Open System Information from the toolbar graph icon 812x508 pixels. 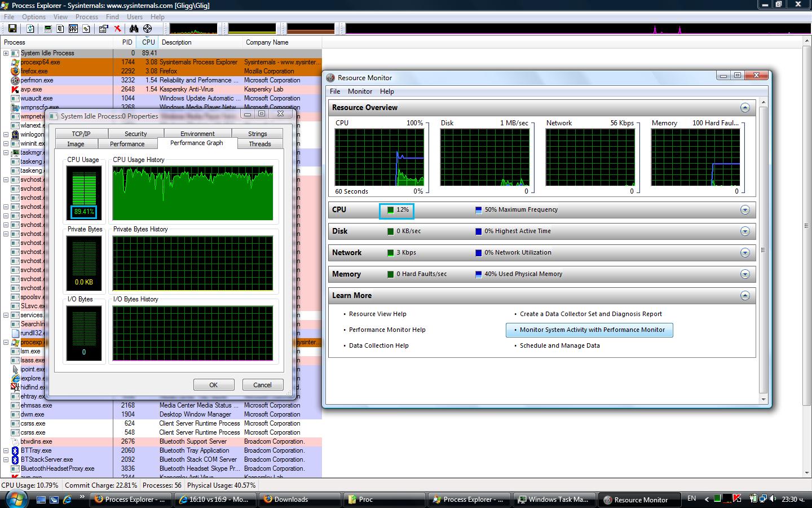48,28
